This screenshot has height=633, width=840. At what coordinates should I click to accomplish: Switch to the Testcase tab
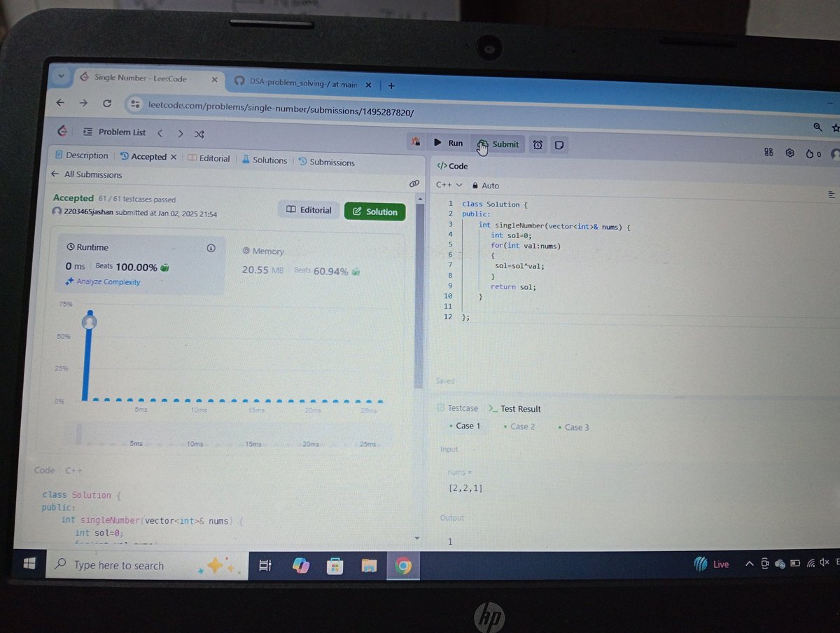(x=457, y=408)
